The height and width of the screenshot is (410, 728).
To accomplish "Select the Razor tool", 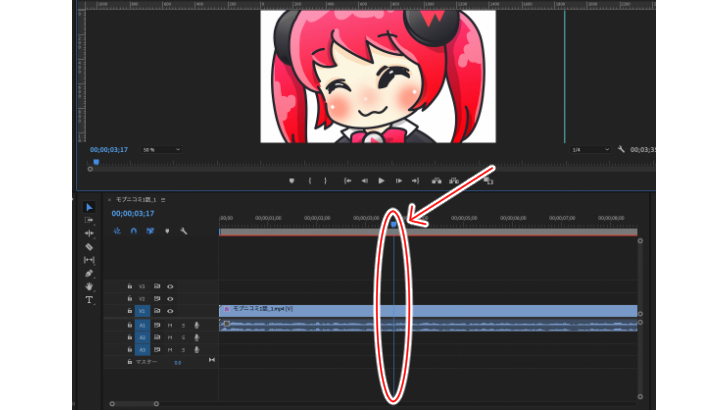I will (89, 247).
